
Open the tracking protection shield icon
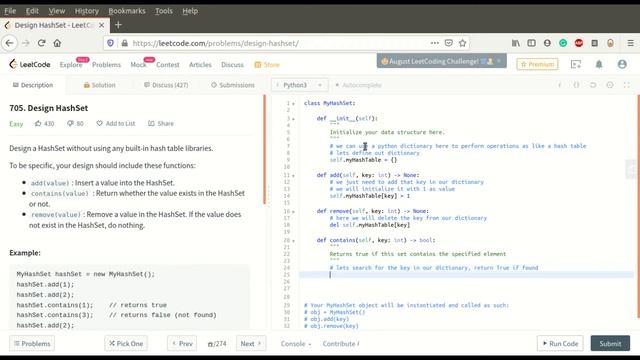[x=110, y=43]
